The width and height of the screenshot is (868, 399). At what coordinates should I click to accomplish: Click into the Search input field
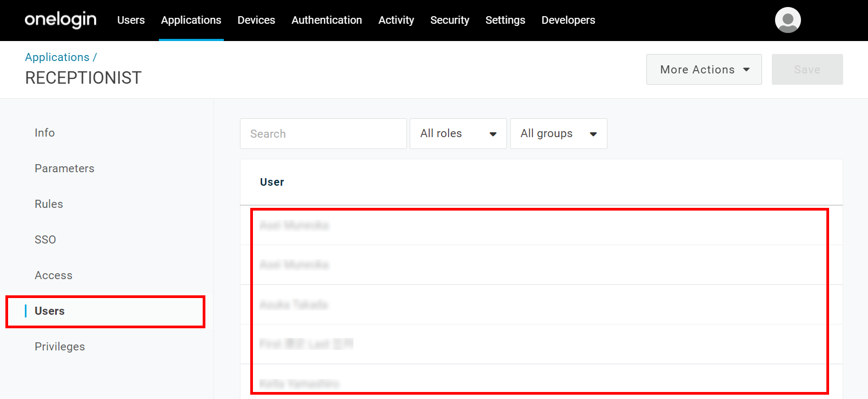point(323,133)
